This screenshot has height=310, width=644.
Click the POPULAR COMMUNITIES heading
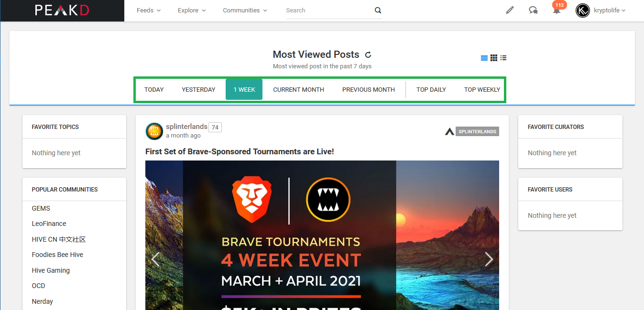point(65,190)
